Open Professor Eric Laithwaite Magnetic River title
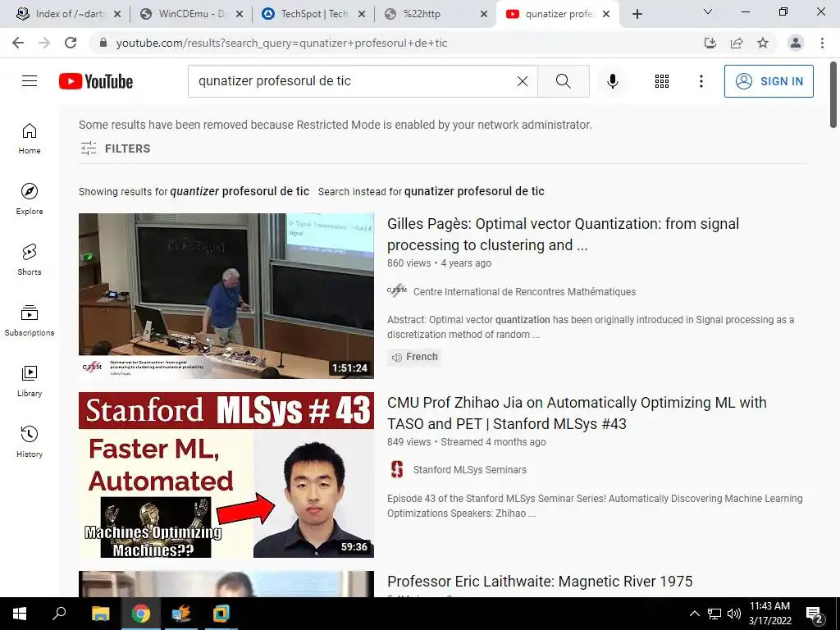Viewport: 840px width, 630px height. [540, 582]
